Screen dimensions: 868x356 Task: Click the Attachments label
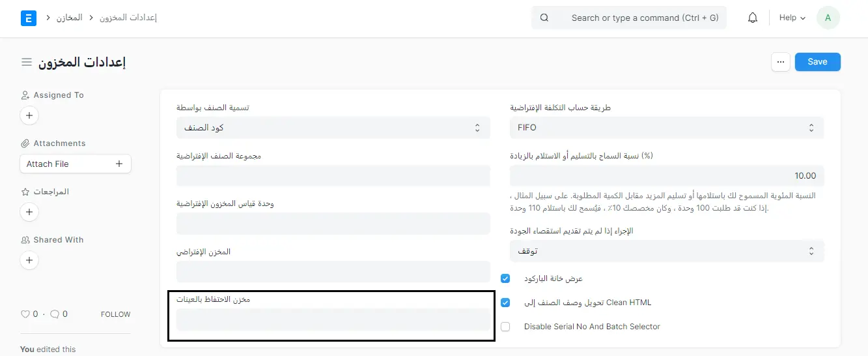59,143
